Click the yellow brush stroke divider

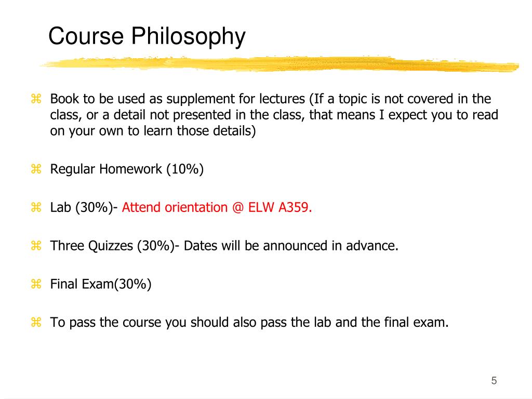point(279,63)
